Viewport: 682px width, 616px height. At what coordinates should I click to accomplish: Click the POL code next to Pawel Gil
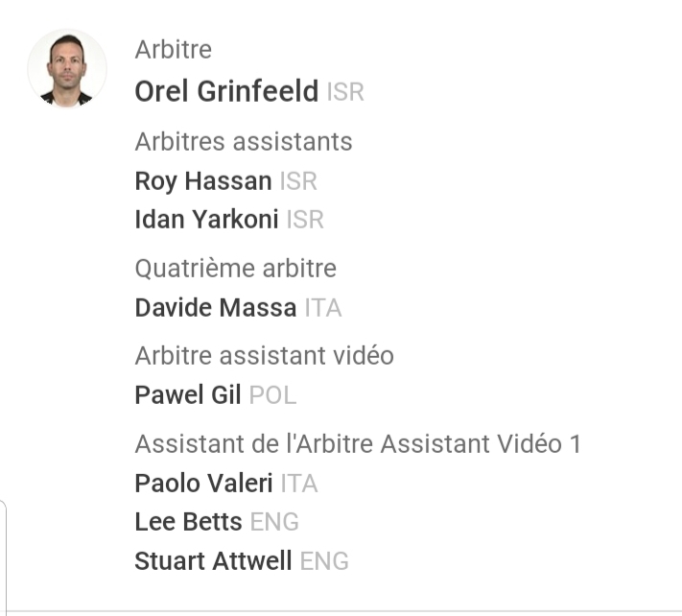pyautogui.click(x=272, y=394)
